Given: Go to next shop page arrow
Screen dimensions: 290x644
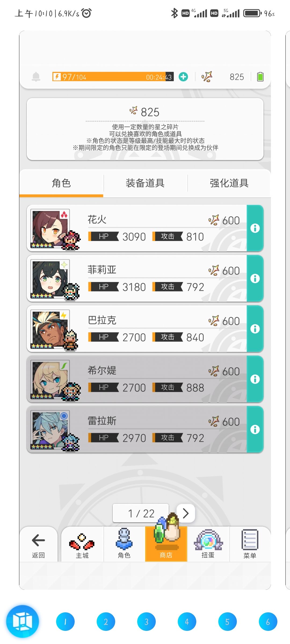Looking at the screenshot, I should 186,513.
